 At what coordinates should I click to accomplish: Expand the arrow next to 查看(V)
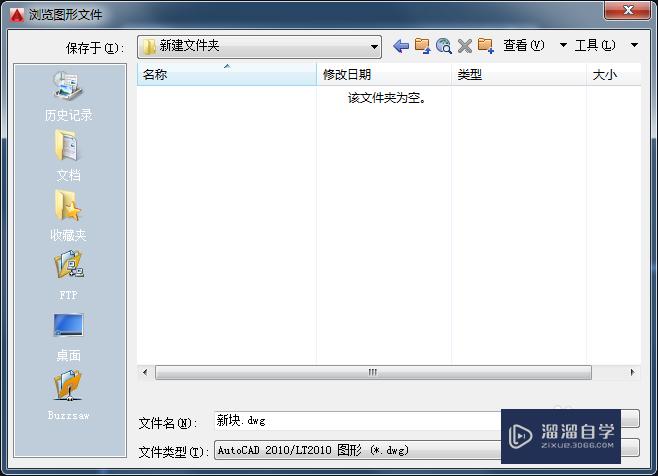pyautogui.click(x=563, y=45)
